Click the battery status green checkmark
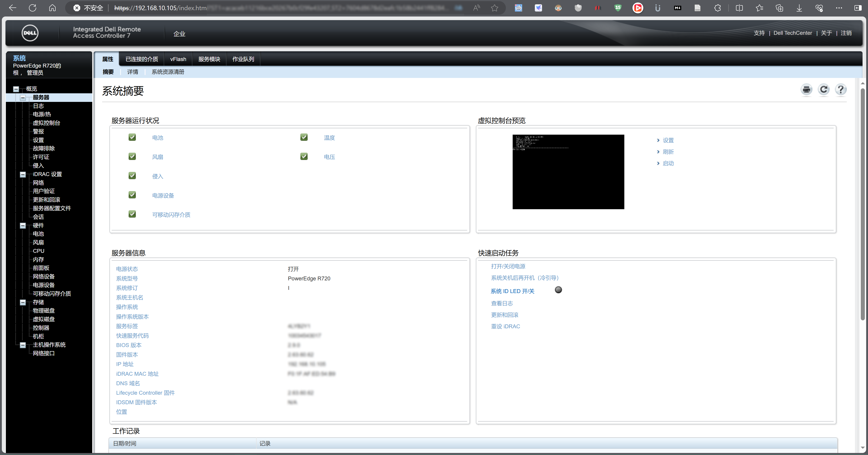 tap(132, 137)
